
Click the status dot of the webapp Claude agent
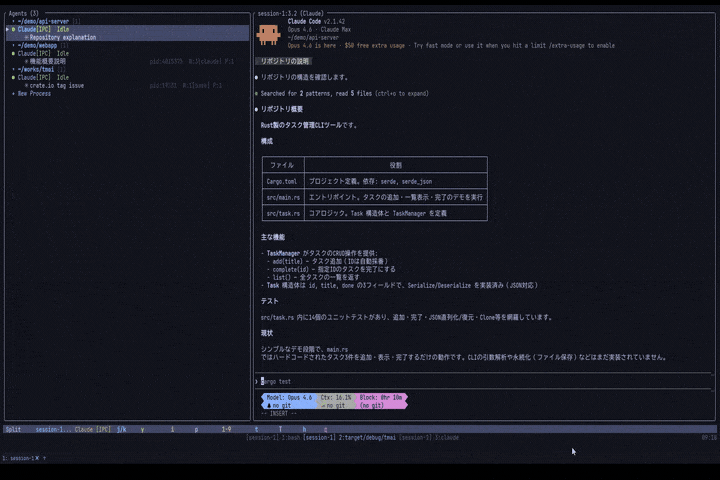coord(13,53)
